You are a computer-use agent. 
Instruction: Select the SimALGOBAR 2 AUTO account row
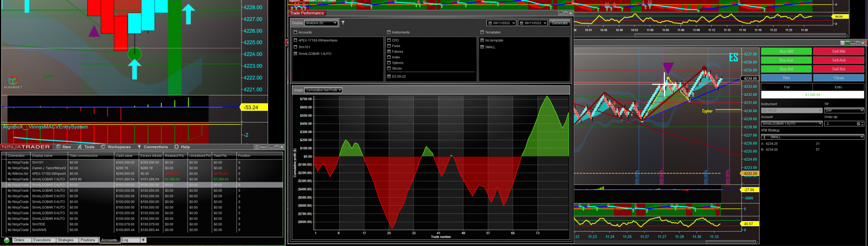[142, 184]
